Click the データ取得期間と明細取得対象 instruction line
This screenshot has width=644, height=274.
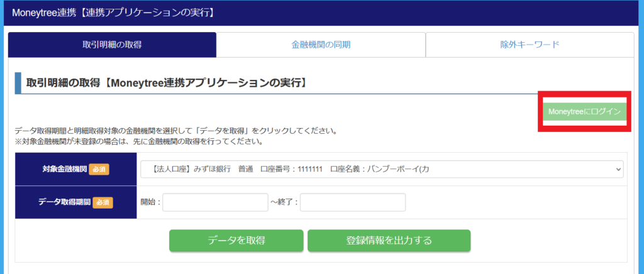pos(176,132)
